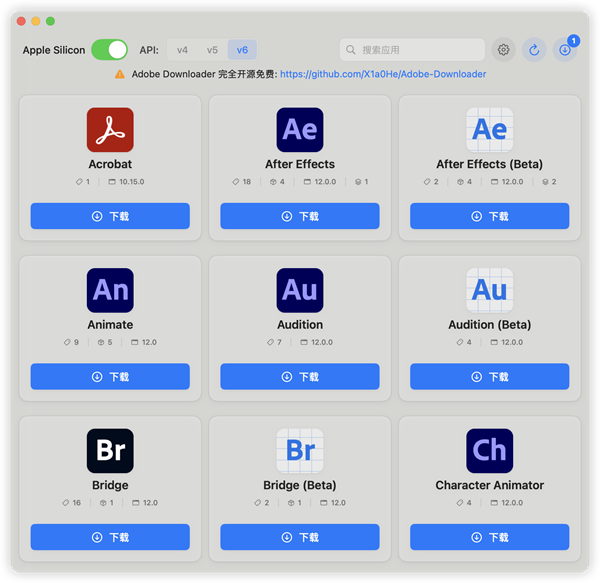The image size is (600, 583).
Task: Select API version v4
Action: (182, 50)
